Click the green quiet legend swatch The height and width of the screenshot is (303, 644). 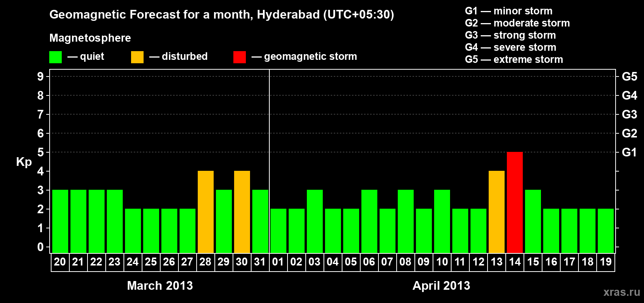55,57
